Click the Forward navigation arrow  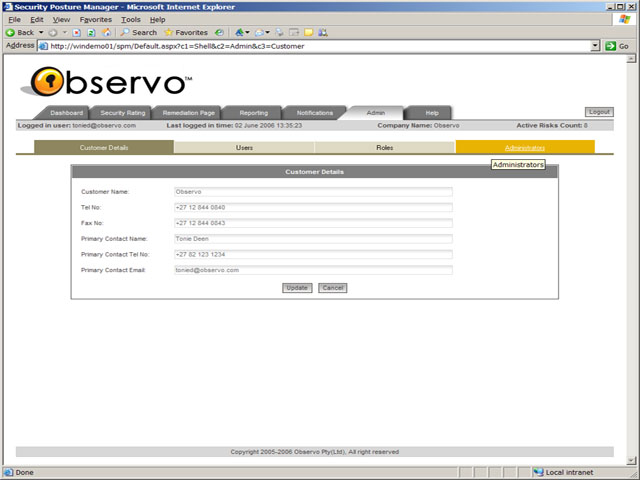(x=53, y=33)
